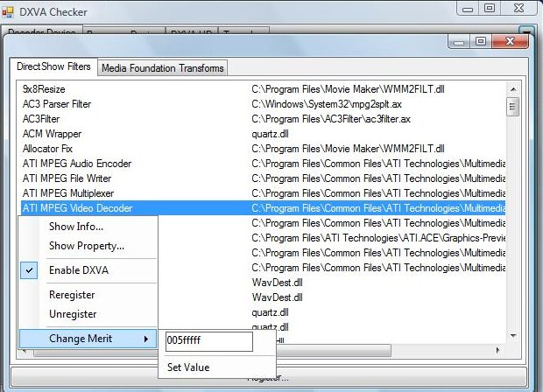Choose Show Property menu entry
543x392 pixels.
coord(87,246)
